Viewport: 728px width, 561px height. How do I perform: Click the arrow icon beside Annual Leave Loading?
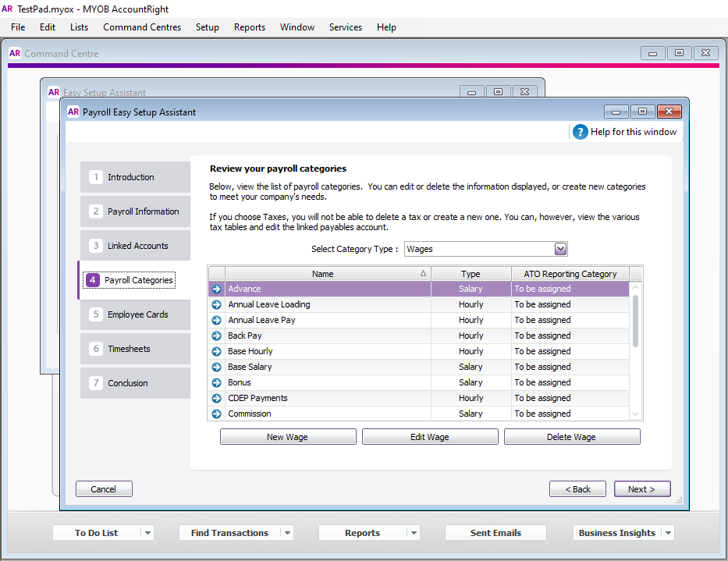click(216, 304)
